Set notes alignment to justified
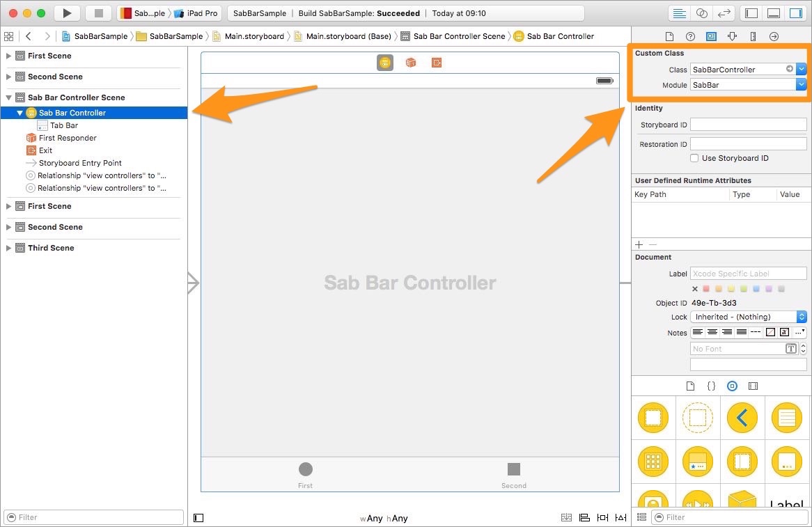 (741, 332)
